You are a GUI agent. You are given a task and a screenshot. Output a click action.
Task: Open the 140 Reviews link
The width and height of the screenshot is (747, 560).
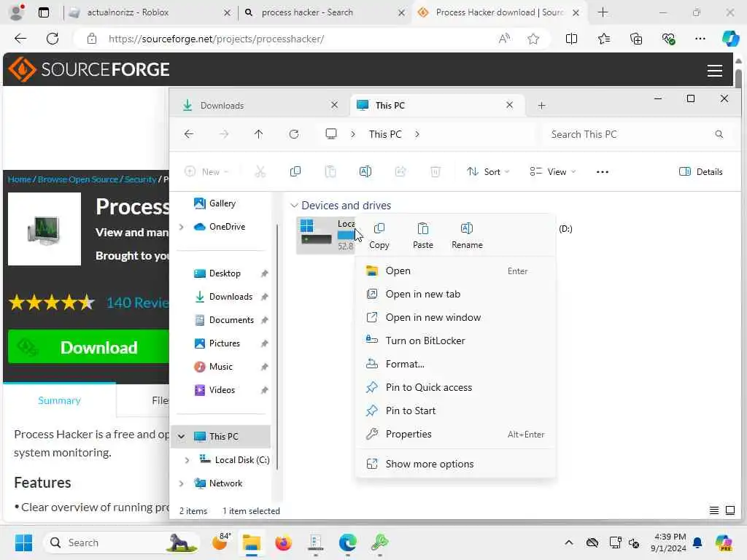click(x=137, y=303)
